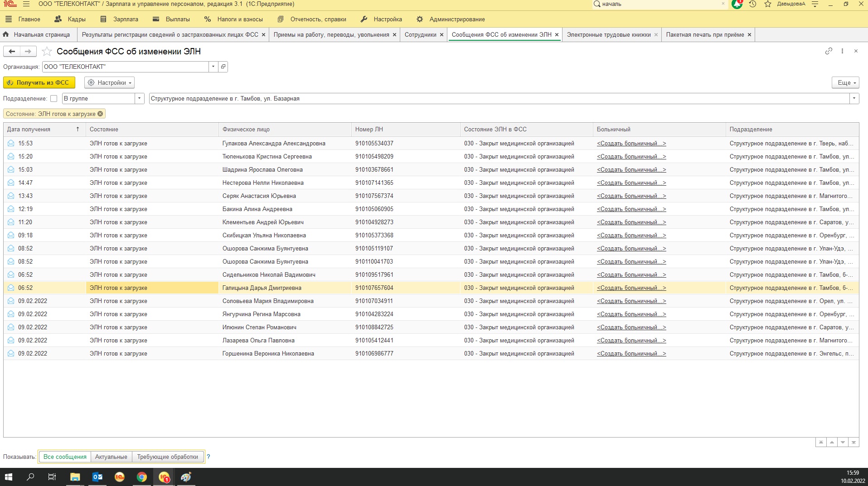Click 'Получить из ФСС' button

click(x=39, y=83)
